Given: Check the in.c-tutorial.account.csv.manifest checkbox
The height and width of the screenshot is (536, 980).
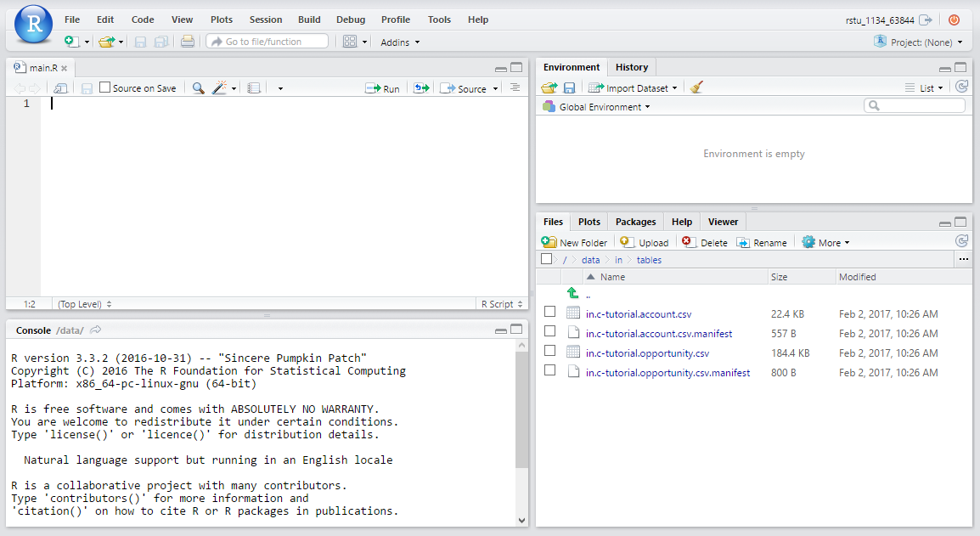Looking at the screenshot, I should [550, 330].
